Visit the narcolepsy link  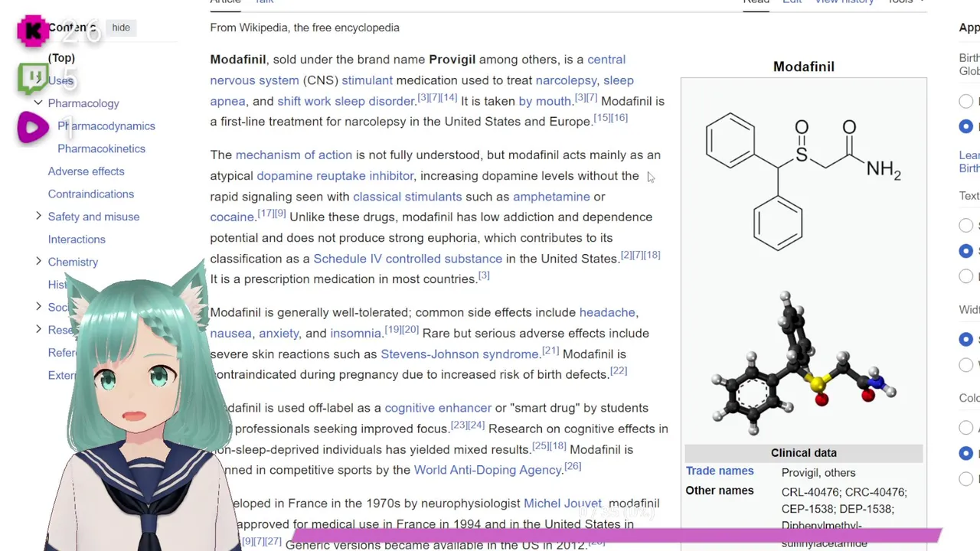[x=566, y=80]
